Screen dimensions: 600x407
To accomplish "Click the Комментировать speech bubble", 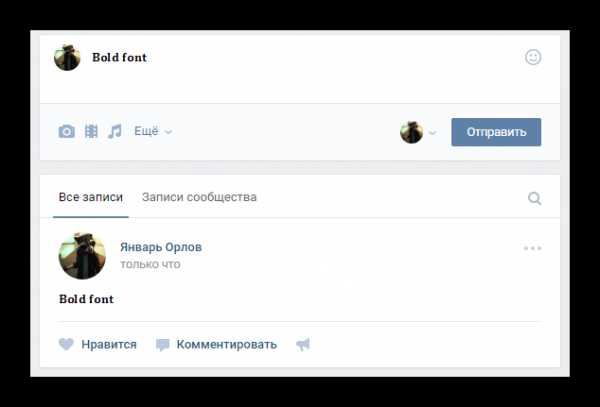I will tap(216, 344).
